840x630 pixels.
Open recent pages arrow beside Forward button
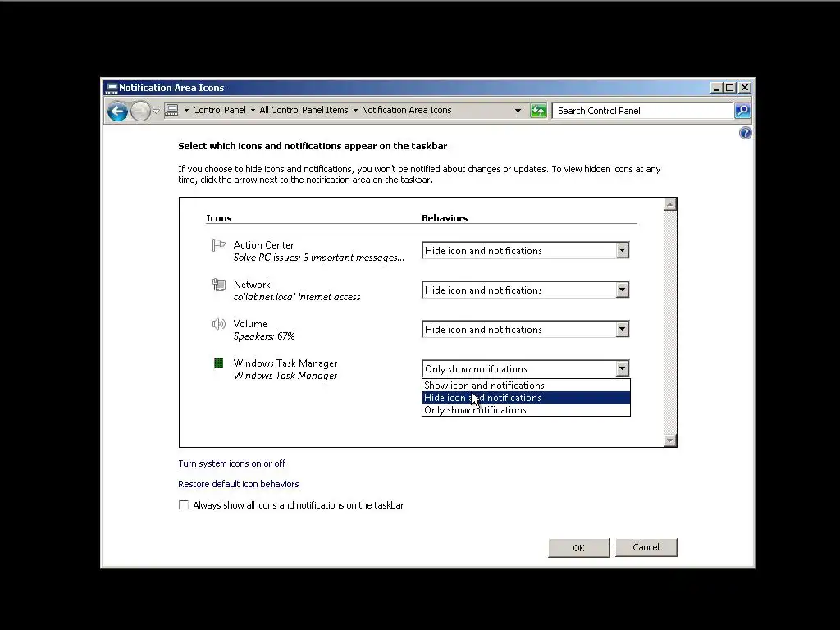tap(156, 111)
